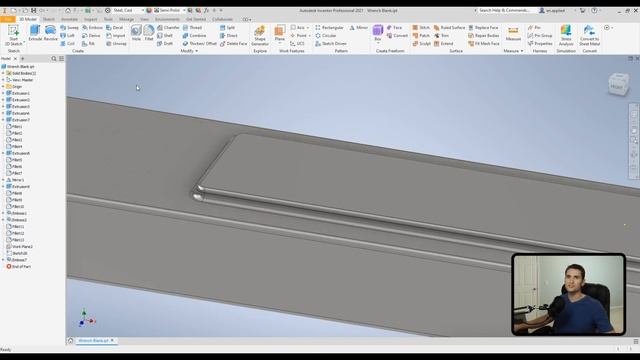
Task: Switch to the Inspect ribbon tab
Action: point(91,19)
